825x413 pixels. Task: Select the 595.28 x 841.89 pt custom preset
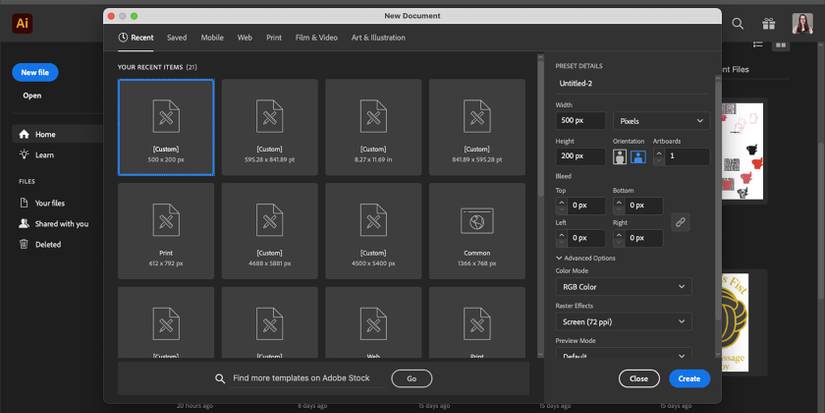click(270, 127)
